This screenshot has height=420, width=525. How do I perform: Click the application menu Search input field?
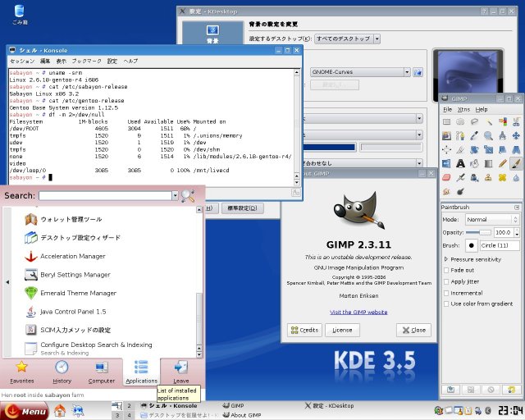coord(106,195)
